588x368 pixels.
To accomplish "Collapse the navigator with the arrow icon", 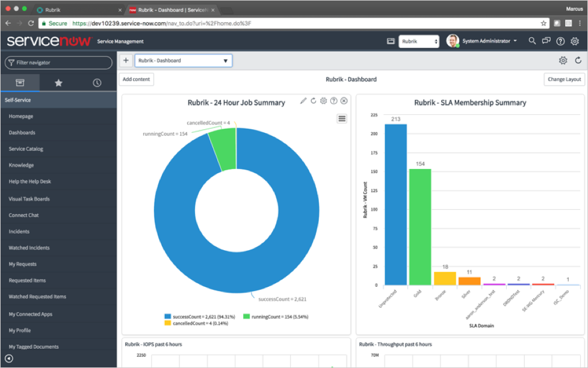I will tap(9, 358).
